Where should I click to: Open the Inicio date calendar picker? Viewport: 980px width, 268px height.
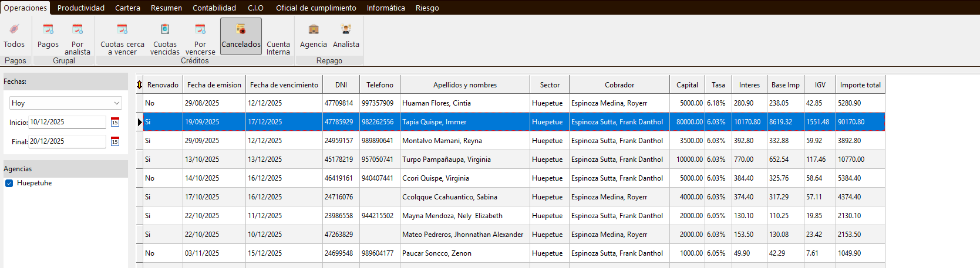(115, 122)
